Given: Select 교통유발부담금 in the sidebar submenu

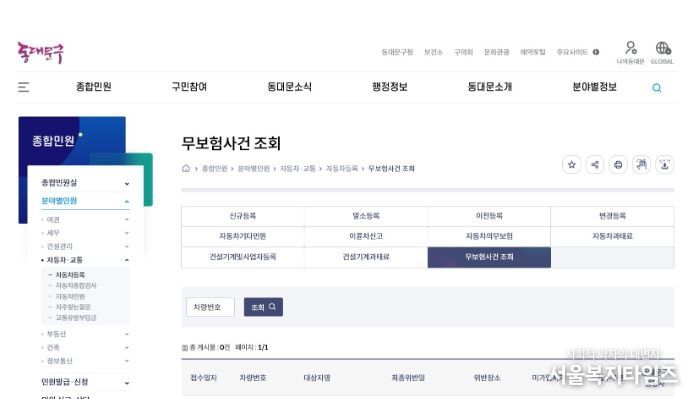Looking at the screenshot, I should tap(76, 317).
